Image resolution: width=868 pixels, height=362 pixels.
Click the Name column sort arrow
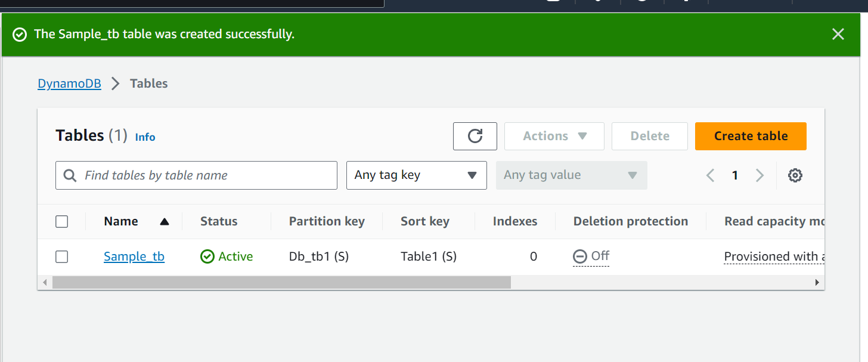point(165,222)
